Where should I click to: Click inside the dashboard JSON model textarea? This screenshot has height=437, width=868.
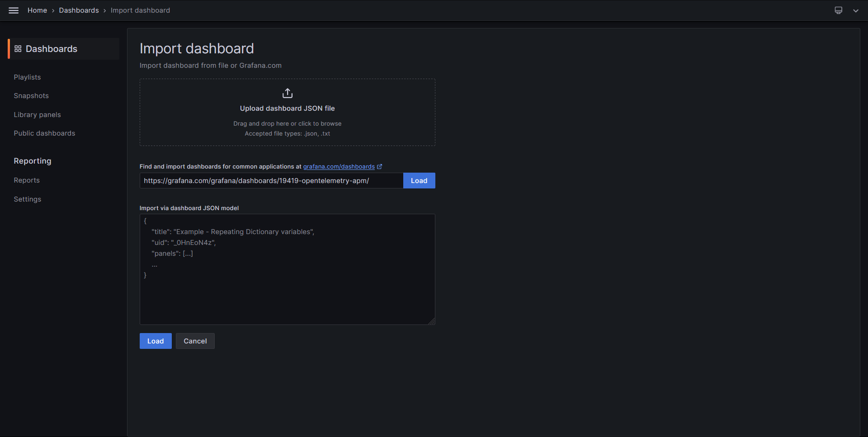click(287, 294)
